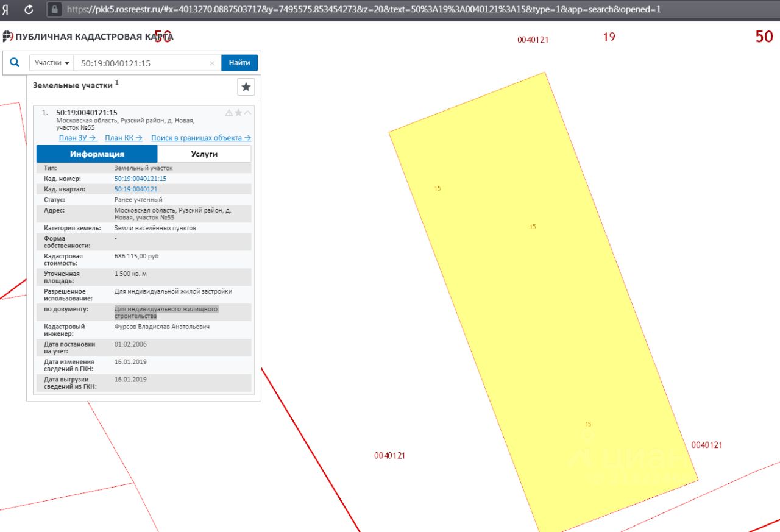780x532 pixels.
Task: Click the result title 50:19:0040121:15
Action: (x=87, y=113)
